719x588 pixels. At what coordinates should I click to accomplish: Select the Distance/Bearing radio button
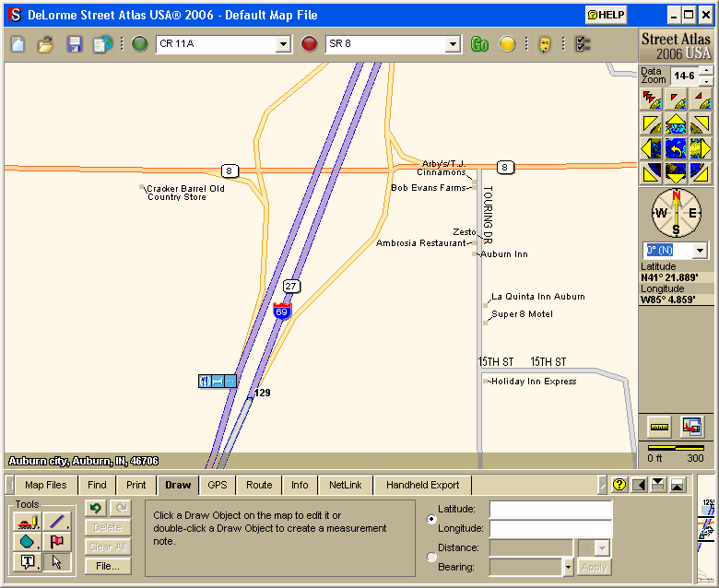(x=431, y=557)
